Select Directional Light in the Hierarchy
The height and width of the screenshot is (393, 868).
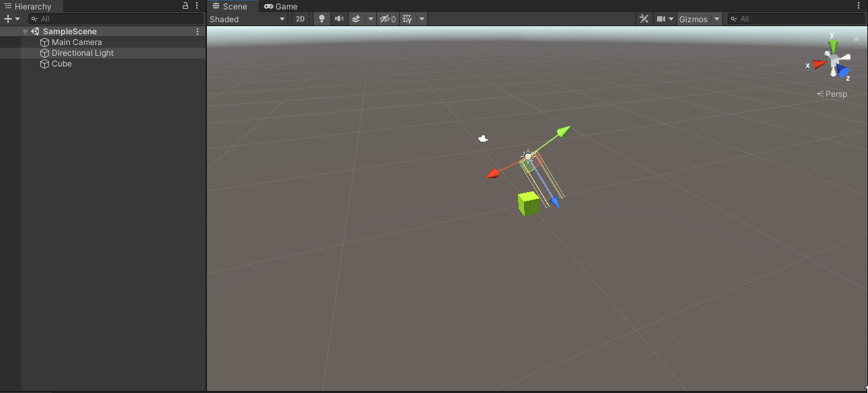click(83, 53)
